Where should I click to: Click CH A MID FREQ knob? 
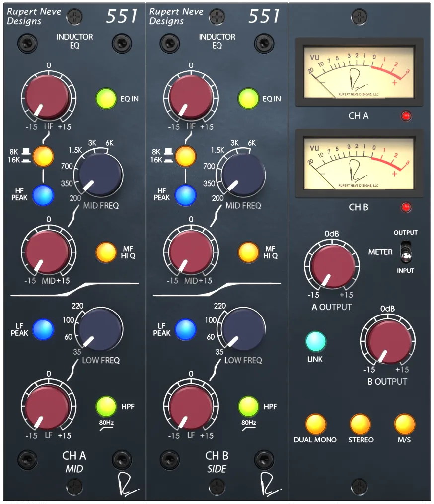point(101,175)
